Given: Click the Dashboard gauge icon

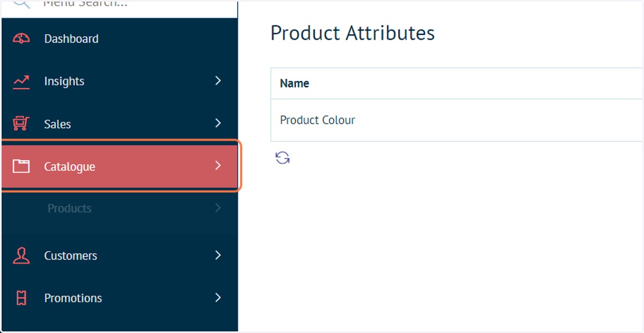Looking at the screenshot, I should pyautogui.click(x=21, y=39).
